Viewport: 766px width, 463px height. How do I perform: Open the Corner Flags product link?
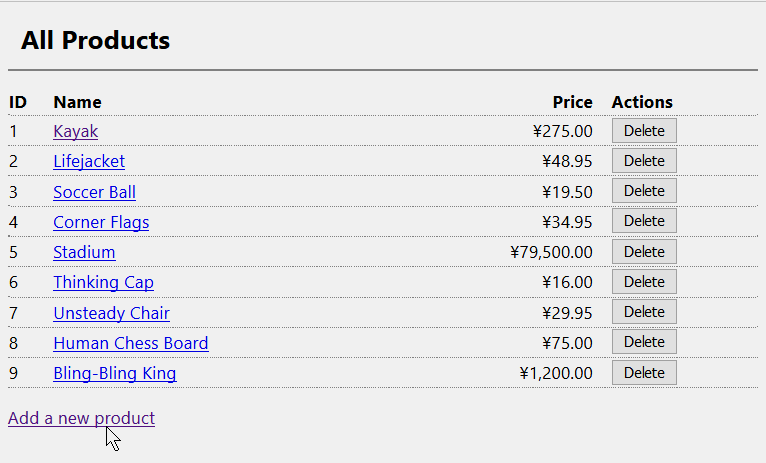coord(101,222)
